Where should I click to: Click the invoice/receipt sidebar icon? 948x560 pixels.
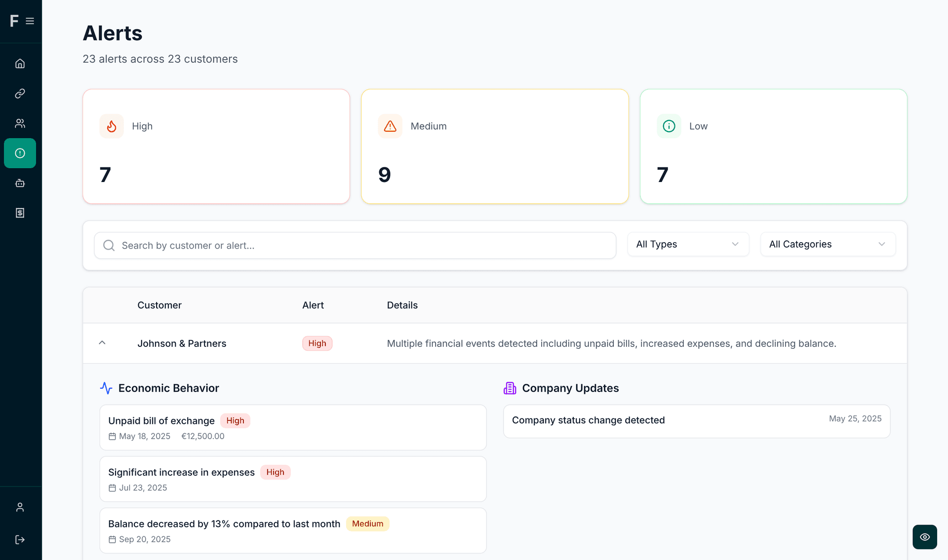(20, 213)
